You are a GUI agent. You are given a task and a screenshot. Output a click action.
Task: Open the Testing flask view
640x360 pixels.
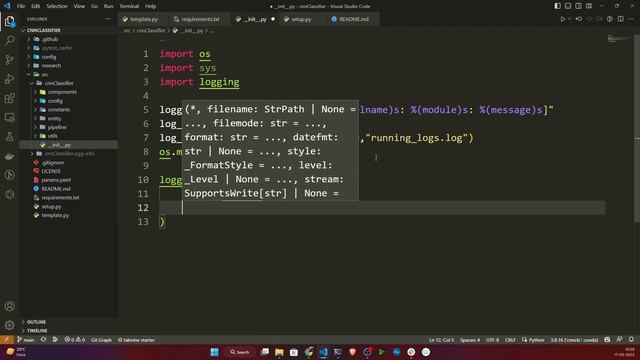coord(9,137)
